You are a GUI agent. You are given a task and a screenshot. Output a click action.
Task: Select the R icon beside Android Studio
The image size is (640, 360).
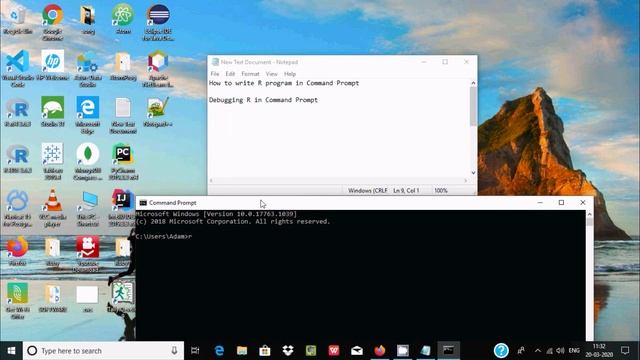(x=18, y=111)
